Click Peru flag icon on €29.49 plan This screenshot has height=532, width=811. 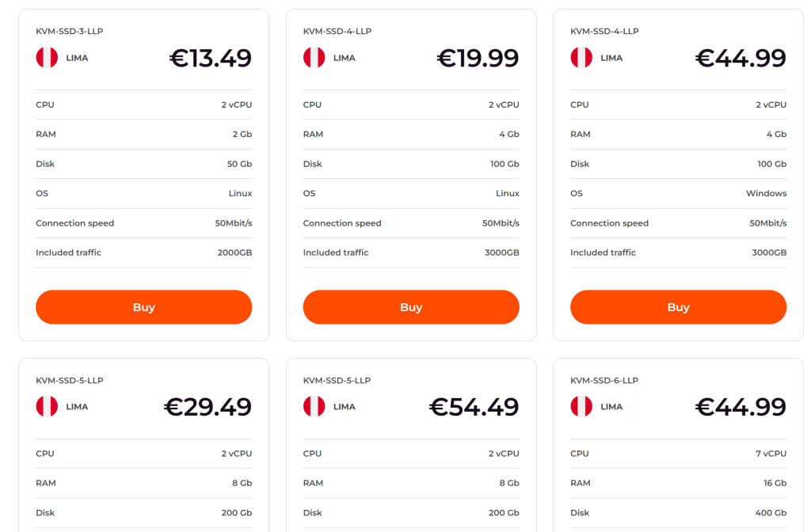(47, 406)
